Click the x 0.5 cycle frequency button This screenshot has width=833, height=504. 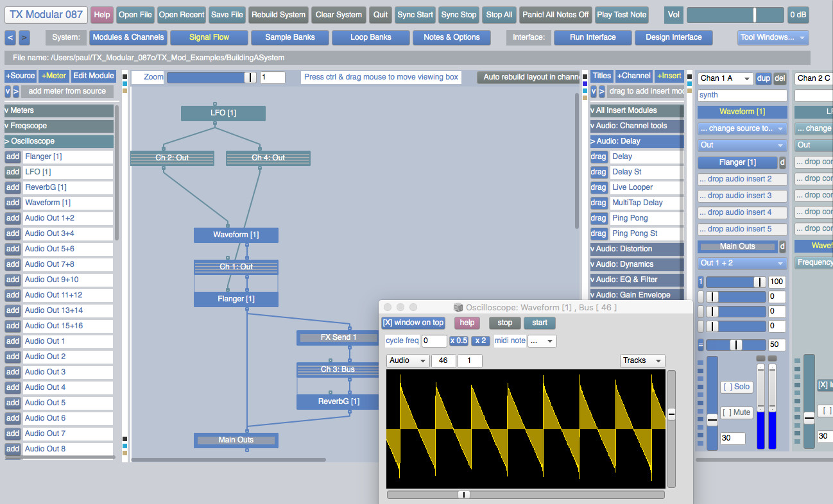pyautogui.click(x=458, y=341)
